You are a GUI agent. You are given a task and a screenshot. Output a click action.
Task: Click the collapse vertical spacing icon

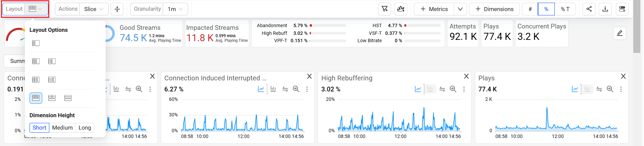[x=117, y=9]
